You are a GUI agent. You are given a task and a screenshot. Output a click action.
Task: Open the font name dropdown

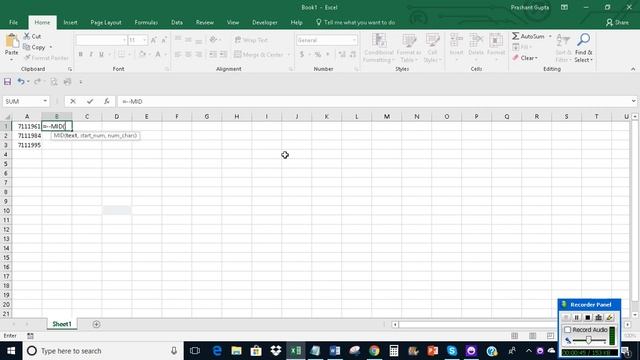124,40
